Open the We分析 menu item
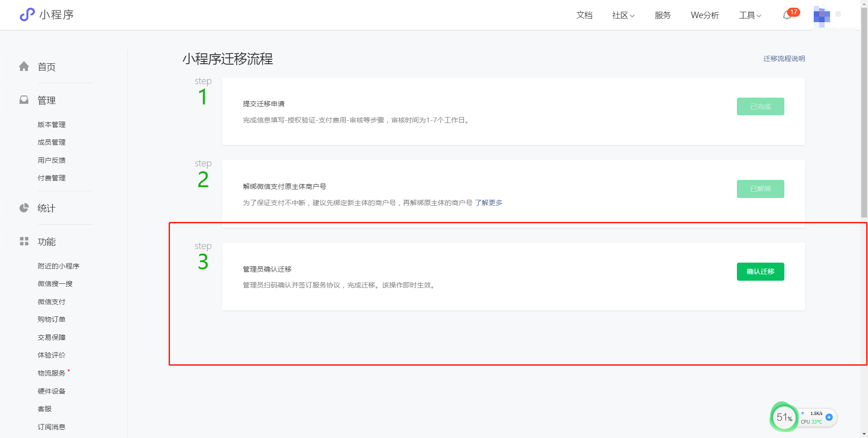The image size is (868, 438). point(704,15)
